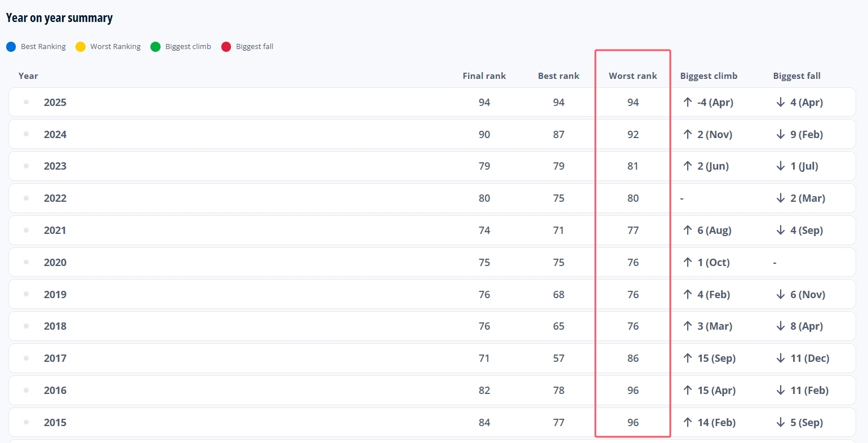The height and width of the screenshot is (443, 868).
Task: Click the grey dot marker next to 2019
Action: [x=26, y=294]
